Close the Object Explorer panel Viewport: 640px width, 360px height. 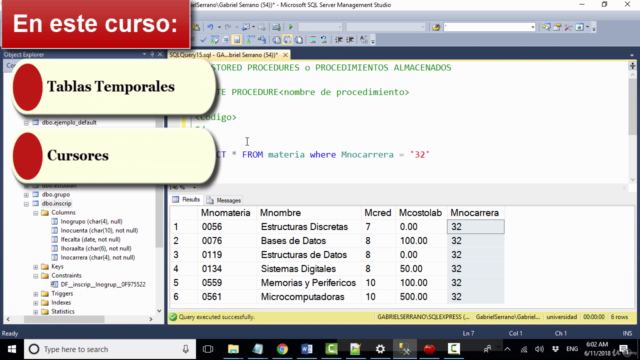160,54
